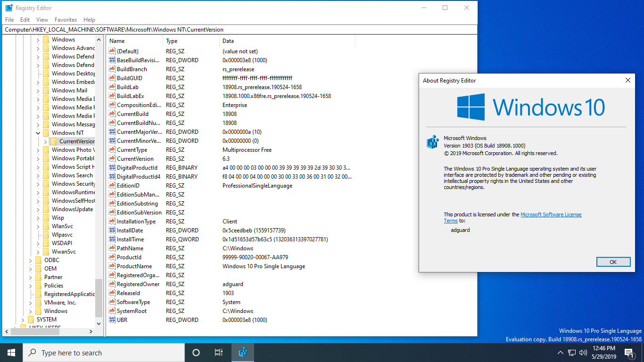This screenshot has width=644, height=362.
Task: Click the ODBC folder icon
Action: pos(38,260)
